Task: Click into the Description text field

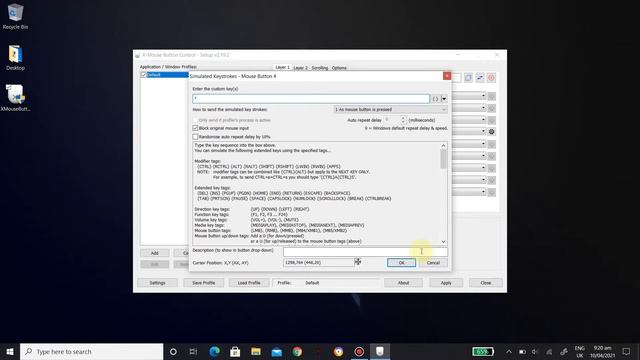Action: pos(365,251)
